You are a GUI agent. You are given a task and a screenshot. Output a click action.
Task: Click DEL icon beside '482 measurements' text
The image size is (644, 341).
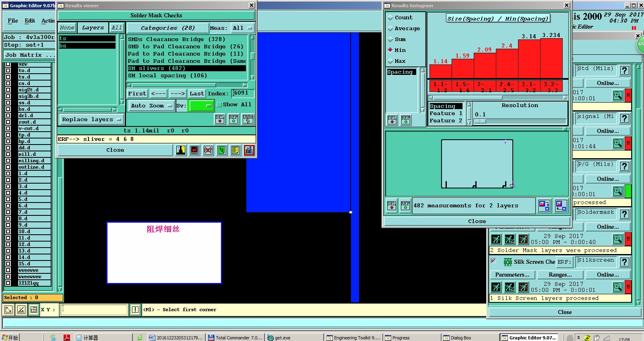click(392, 205)
